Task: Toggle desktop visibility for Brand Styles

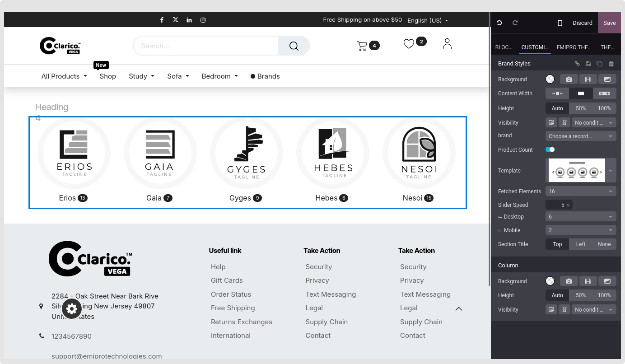Action: coord(551,123)
